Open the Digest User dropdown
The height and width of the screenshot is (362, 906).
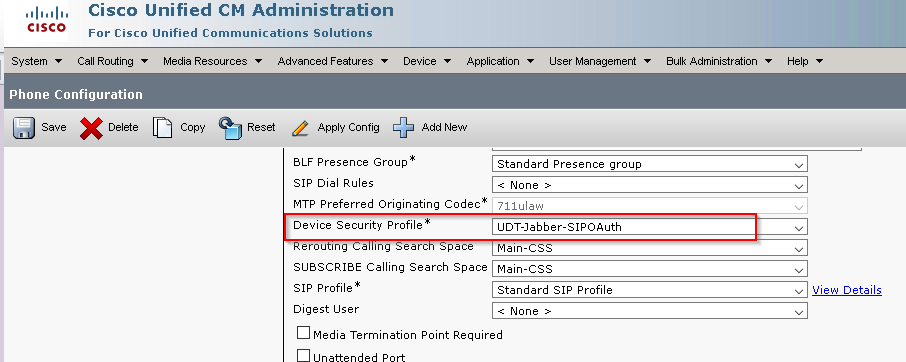tap(649, 311)
